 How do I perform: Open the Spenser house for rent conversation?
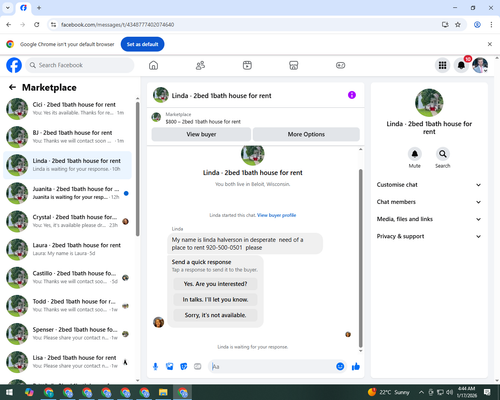click(x=67, y=334)
